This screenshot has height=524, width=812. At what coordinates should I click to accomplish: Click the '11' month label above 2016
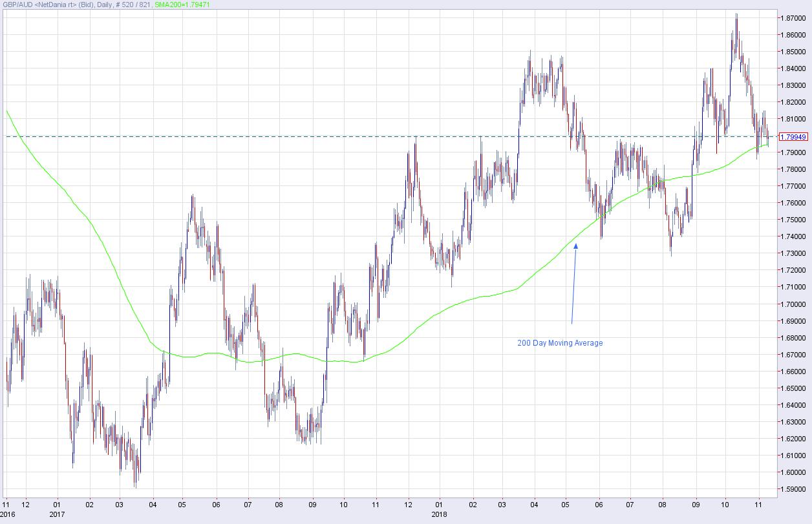click(x=5, y=505)
